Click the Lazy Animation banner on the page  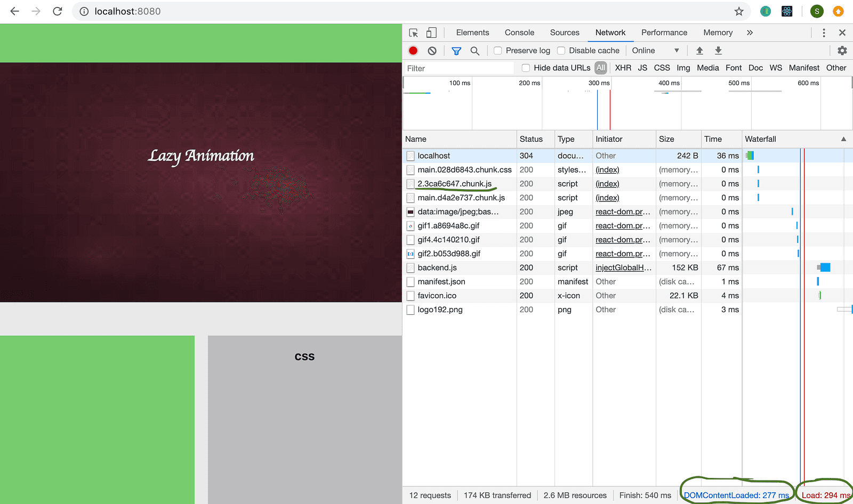click(x=201, y=182)
